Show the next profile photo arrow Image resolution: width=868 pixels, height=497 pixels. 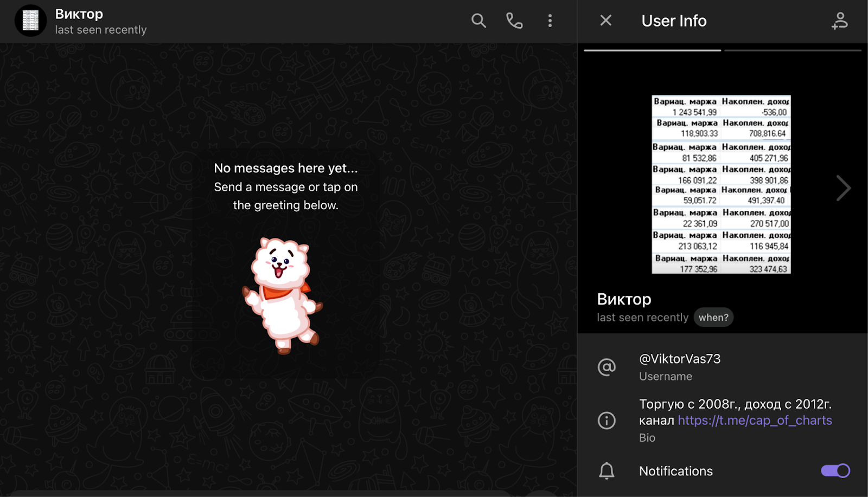pos(843,188)
